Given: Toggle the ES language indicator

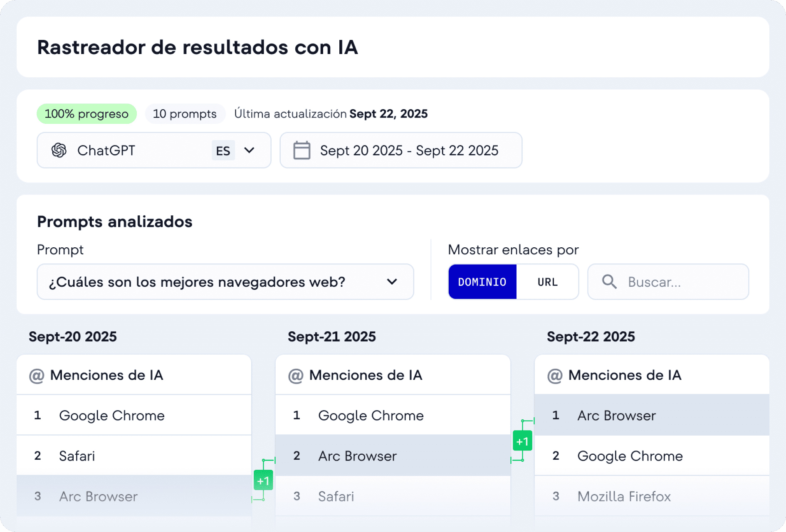Looking at the screenshot, I should tap(223, 150).
